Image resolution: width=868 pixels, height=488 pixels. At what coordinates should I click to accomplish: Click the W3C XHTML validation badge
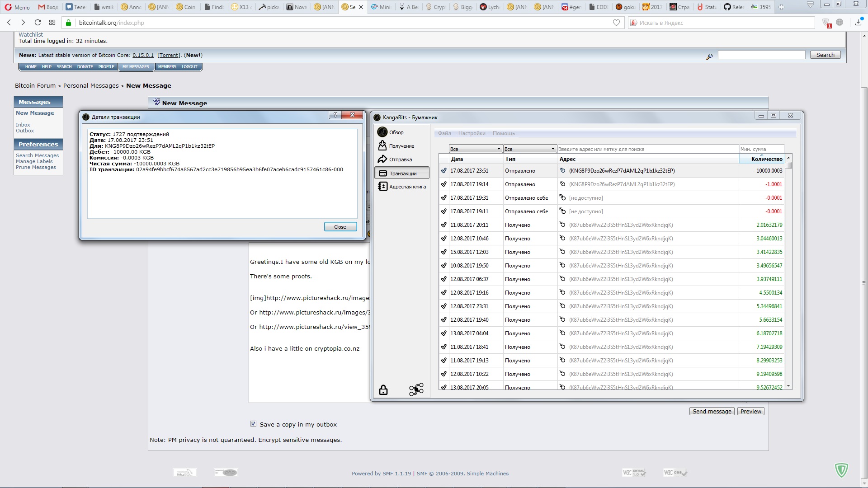[x=634, y=473]
